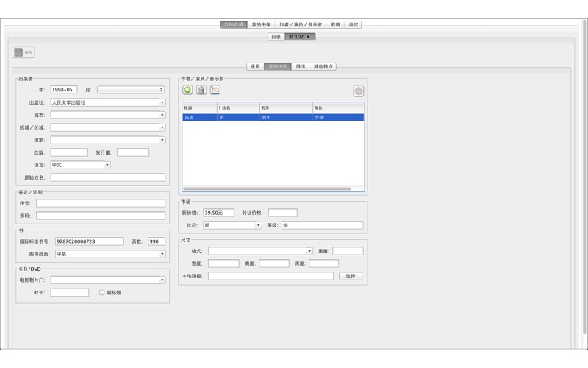Screen dimensions: 588x368
Task: Expand the 城市 dropdown arrow
Action: pos(162,115)
